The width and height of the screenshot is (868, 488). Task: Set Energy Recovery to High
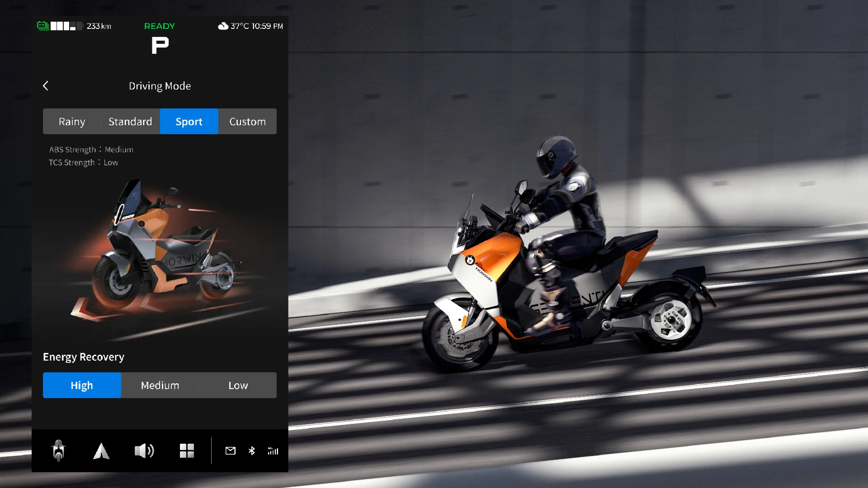click(x=82, y=385)
